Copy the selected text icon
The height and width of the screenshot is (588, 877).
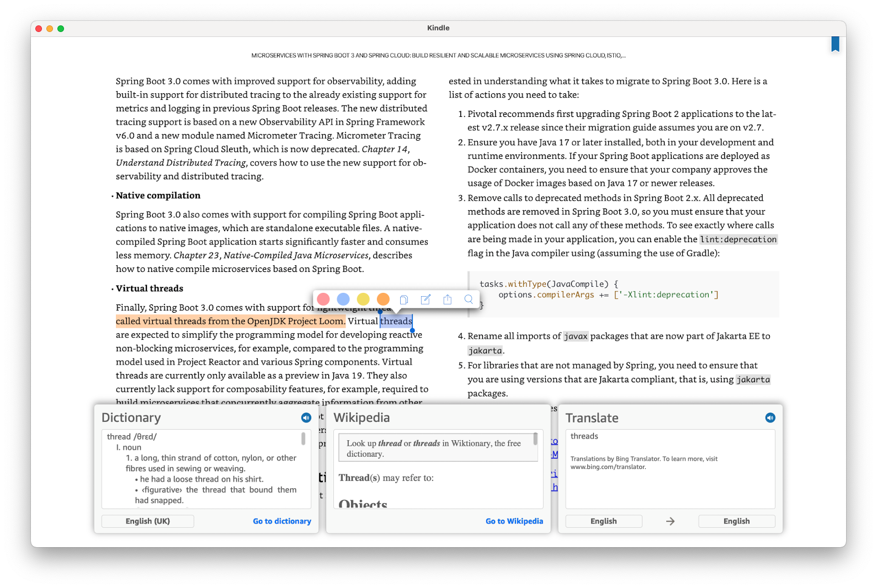[x=404, y=300]
